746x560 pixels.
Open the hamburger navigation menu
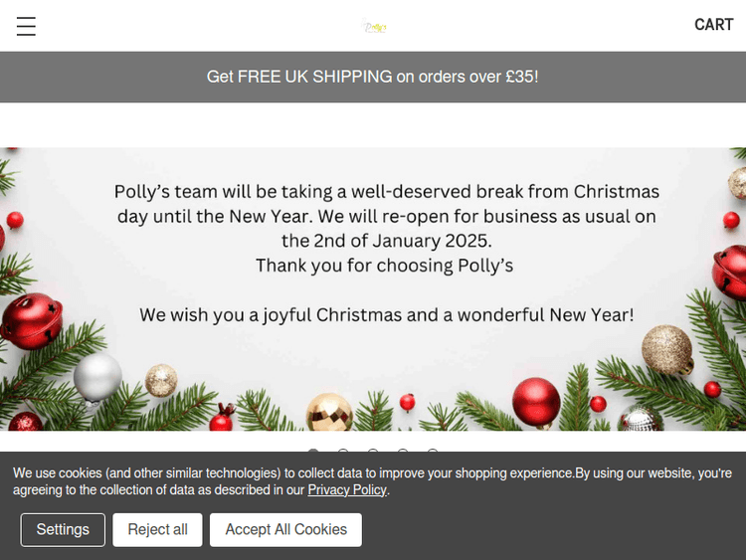[x=26, y=27]
